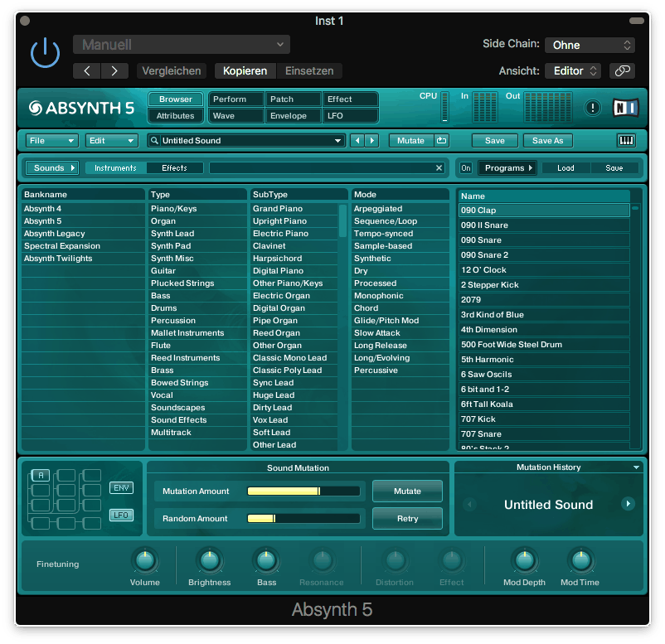Click the exclamation mark panic icon

tap(593, 108)
